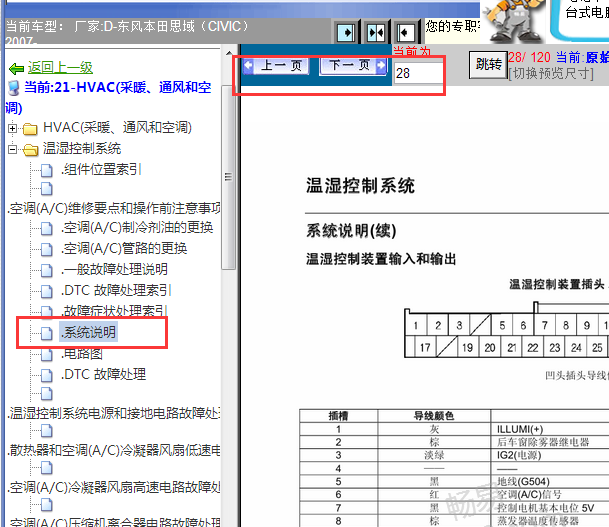Image resolution: width=609 pixels, height=527 pixels.
Task: Open .空调(A/C)管路的更换 page
Action: point(124,248)
